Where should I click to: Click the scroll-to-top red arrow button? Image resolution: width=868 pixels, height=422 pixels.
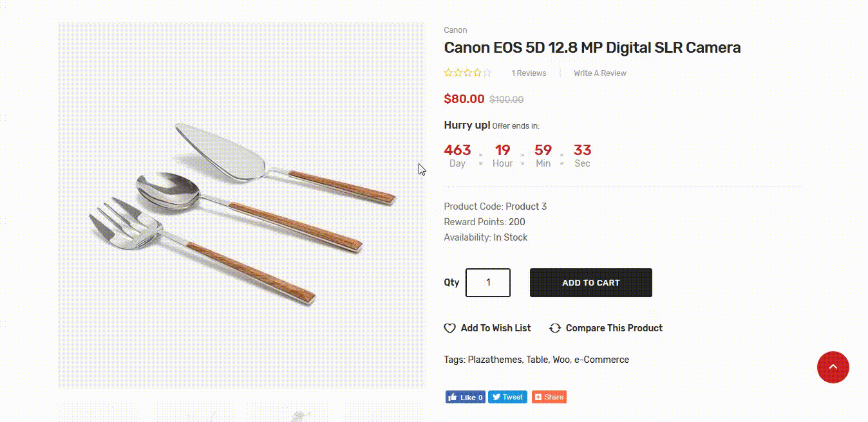tap(833, 367)
